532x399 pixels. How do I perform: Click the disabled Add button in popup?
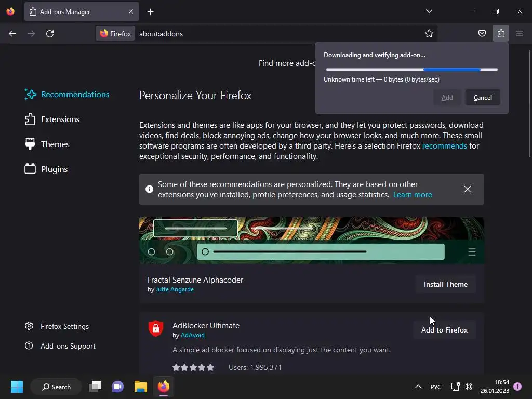pos(447,97)
